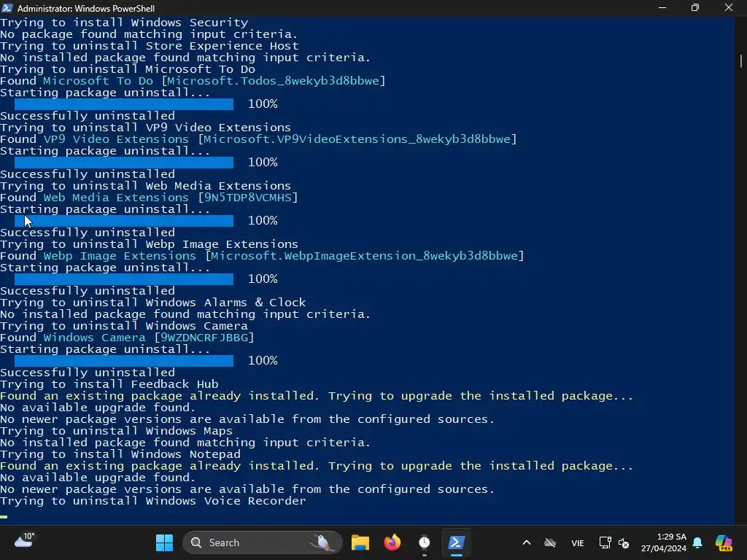
Task: Click 'Trying to install Windows Notepad' line
Action: pos(120,454)
